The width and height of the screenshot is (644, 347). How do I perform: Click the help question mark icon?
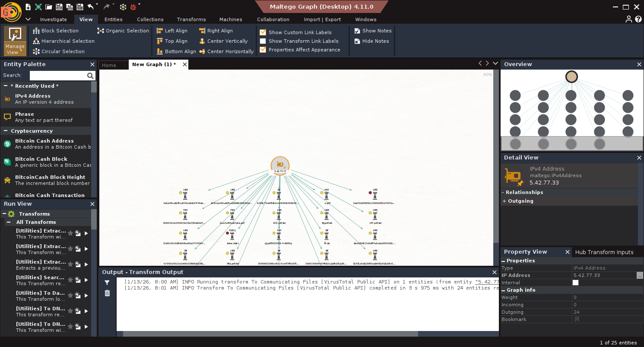(638, 19)
